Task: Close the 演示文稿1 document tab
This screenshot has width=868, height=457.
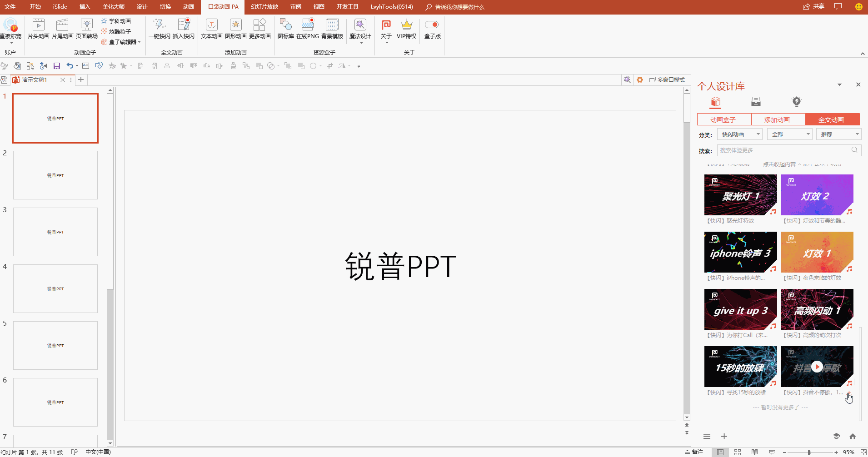Action: pyautogui.click(x=63, y=80)
